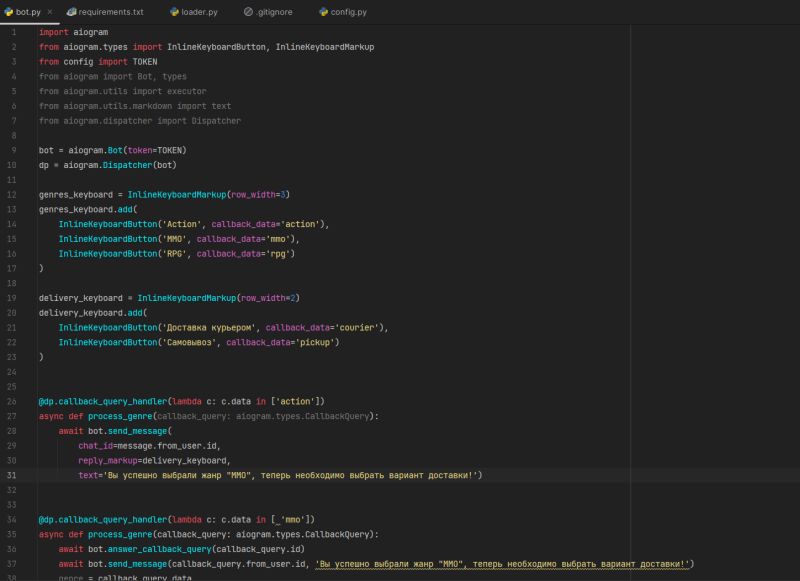Click the underlined warning string on line 37
Image resolution: width=800 pixels, height=581 pixels.
503,564
